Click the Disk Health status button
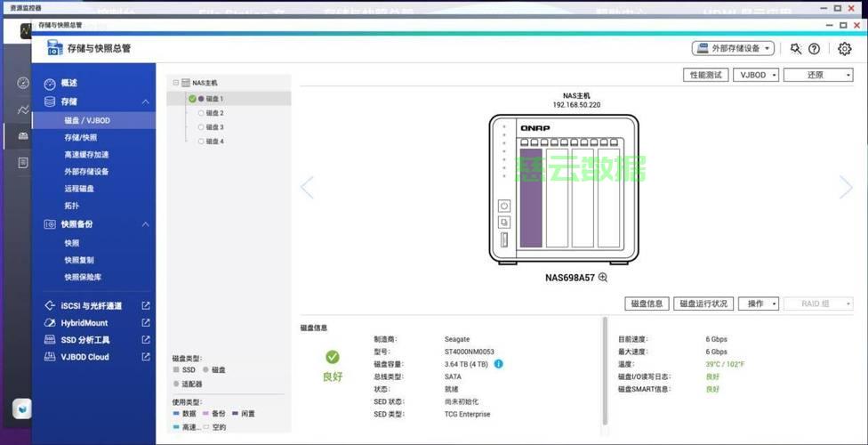868x445 pixels. [x=703, y=303]
